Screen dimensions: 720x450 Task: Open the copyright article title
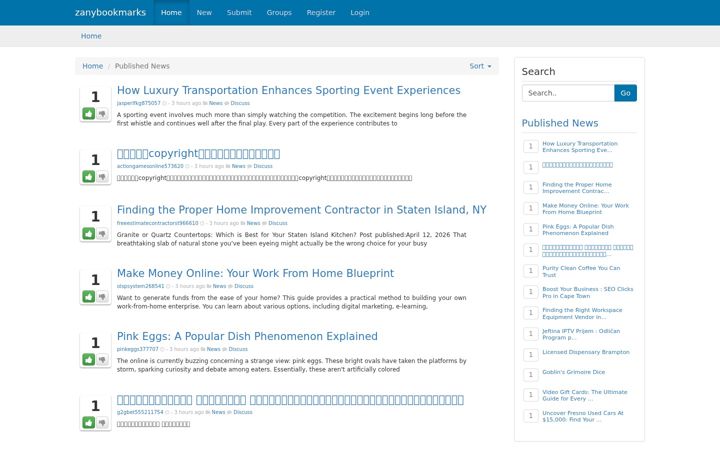pos(198,153)
